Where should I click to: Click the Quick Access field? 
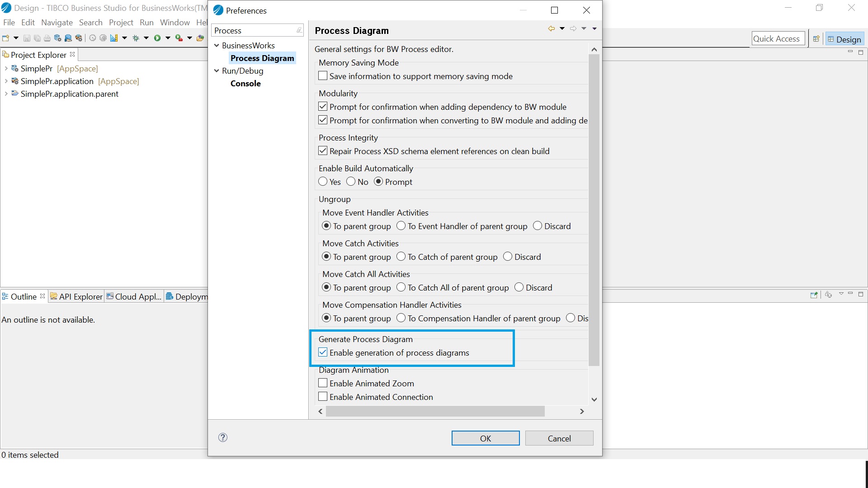(x=778, y=39)
